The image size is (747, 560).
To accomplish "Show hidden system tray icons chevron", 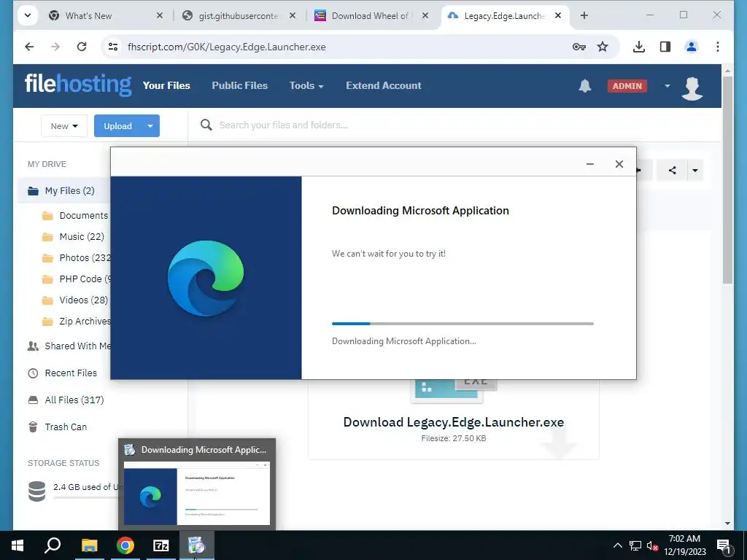I will click(x=617, y=545).
